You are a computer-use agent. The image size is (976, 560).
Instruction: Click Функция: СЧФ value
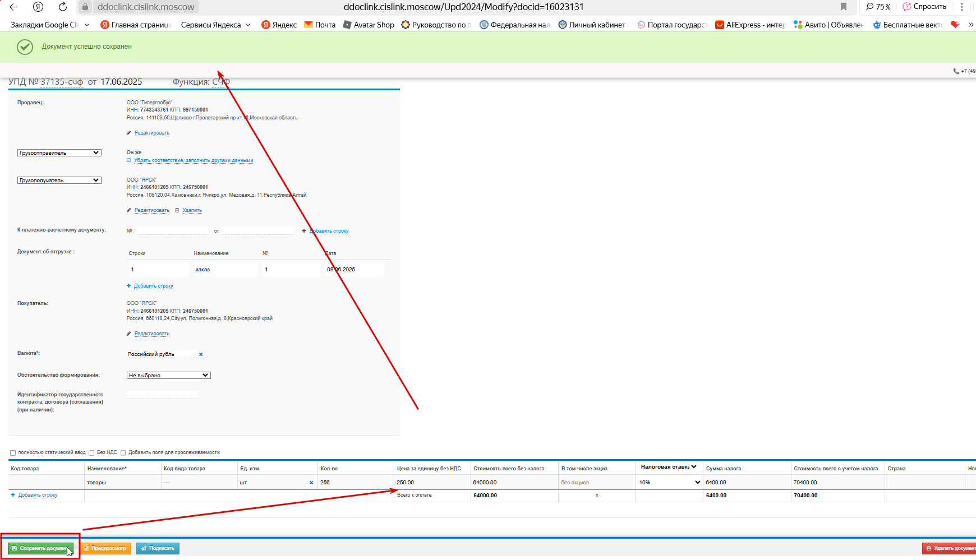(221, 82)
